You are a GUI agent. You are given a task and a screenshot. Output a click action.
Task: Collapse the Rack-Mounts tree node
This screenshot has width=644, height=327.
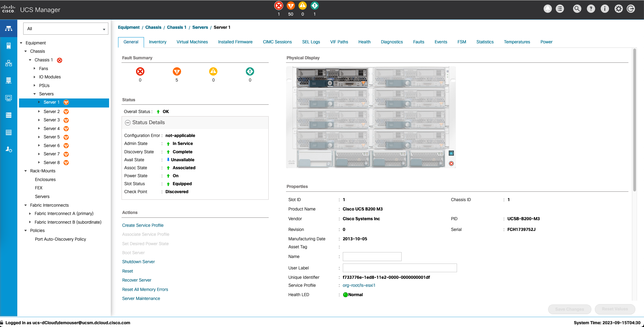click(x=26, y=171)
